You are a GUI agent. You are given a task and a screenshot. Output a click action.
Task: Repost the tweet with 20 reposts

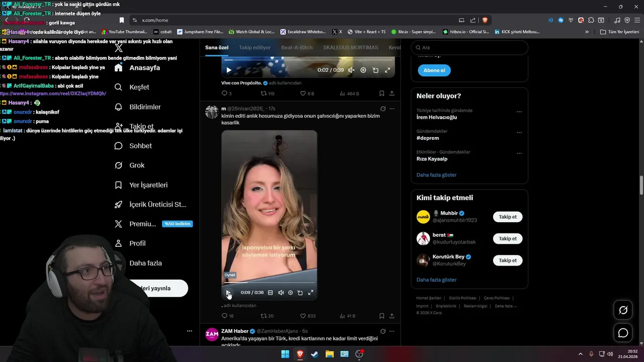tap(263, 316)
